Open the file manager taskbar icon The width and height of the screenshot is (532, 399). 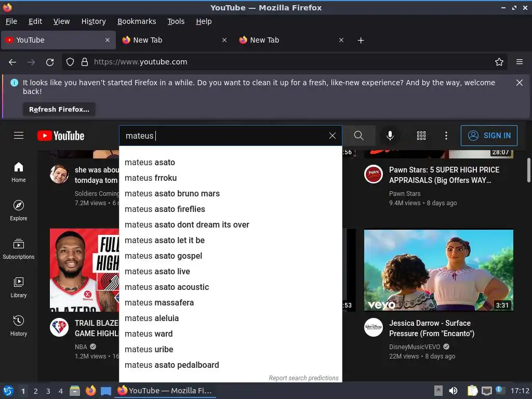(x=75, y=391)
